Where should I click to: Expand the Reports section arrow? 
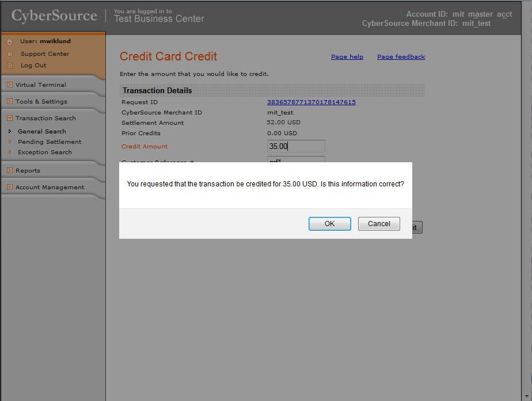click(10, 170)
